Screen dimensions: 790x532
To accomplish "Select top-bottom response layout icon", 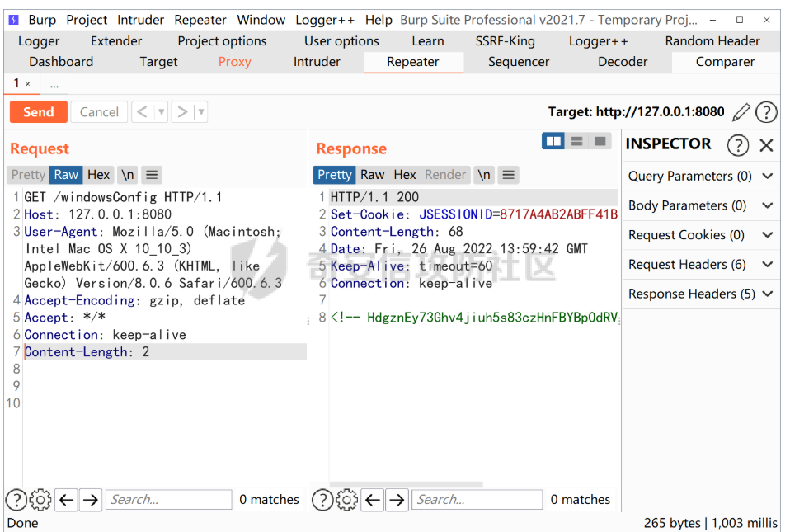I will pos(576,142).
